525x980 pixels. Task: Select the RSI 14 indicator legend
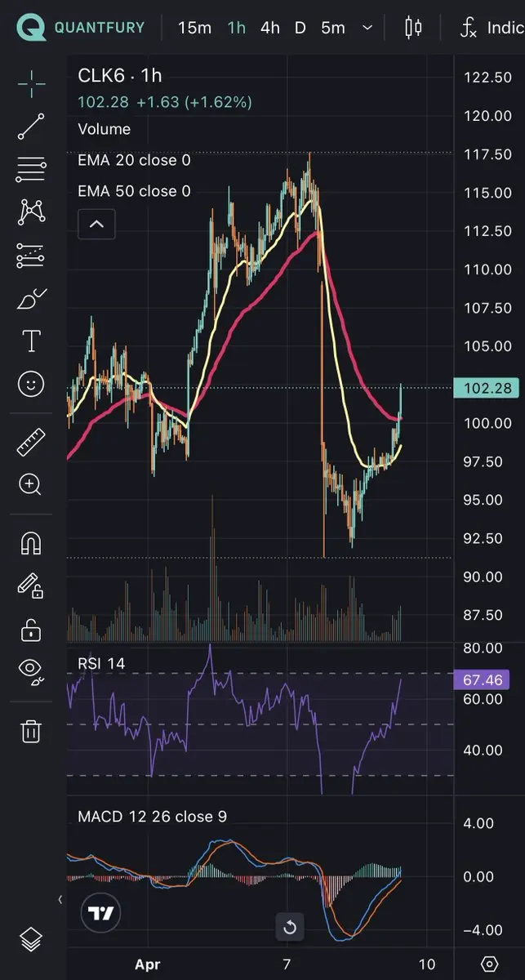point(101,664)
